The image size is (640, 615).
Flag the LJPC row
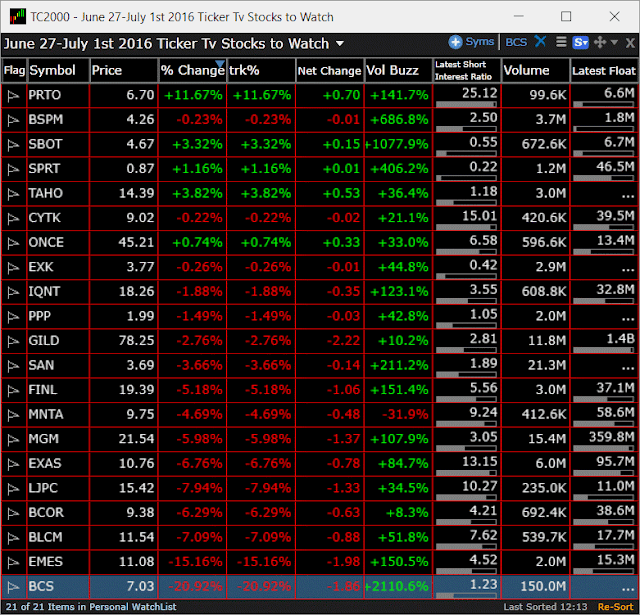tap(13, 489)
